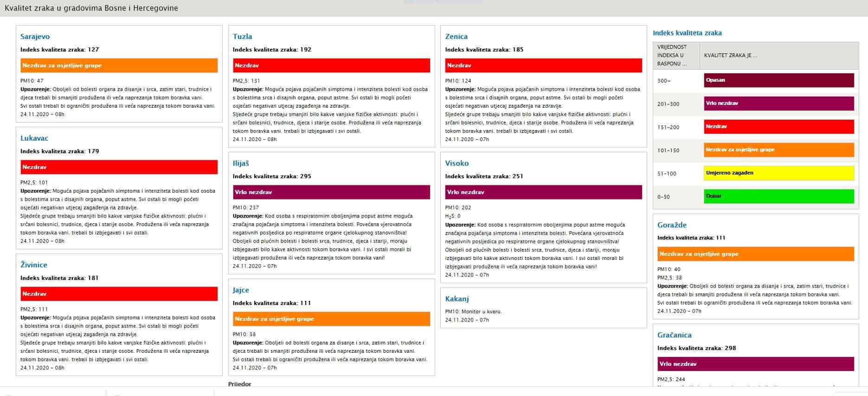Select the Visoko city title

tap(457, 163)
